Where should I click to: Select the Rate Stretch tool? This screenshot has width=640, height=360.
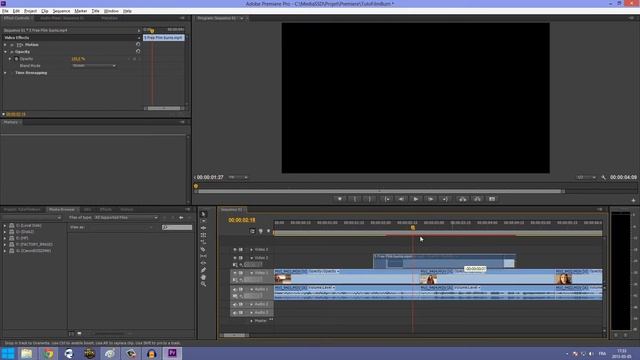click(x=203, y=242)
